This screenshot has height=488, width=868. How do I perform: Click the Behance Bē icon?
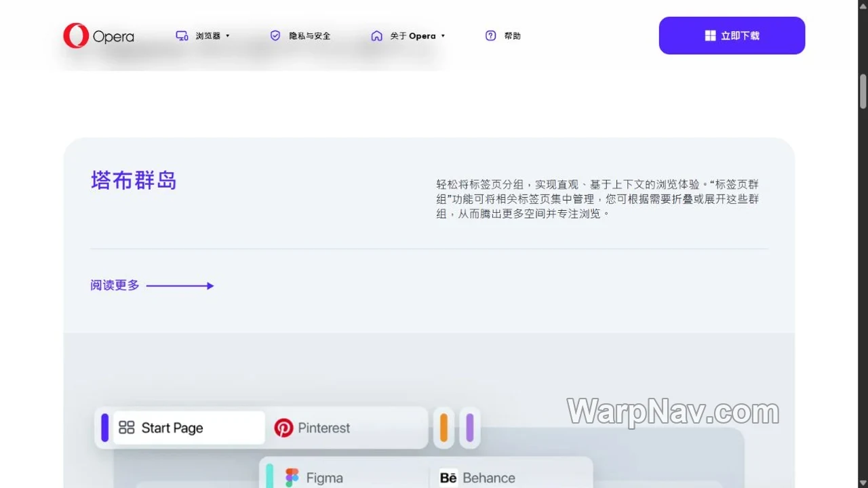[448, 478]
